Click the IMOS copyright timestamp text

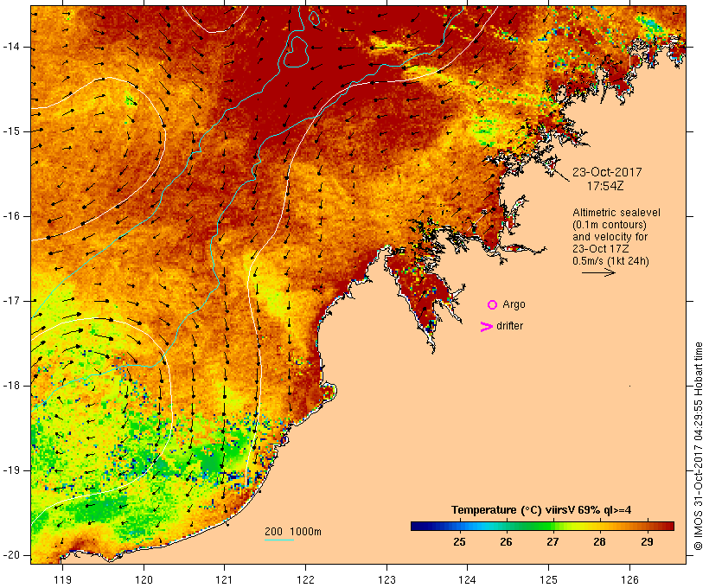coord(698,446)
